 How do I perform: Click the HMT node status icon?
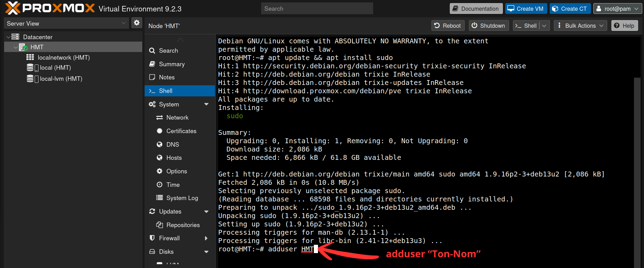click(x=23, y=47)
